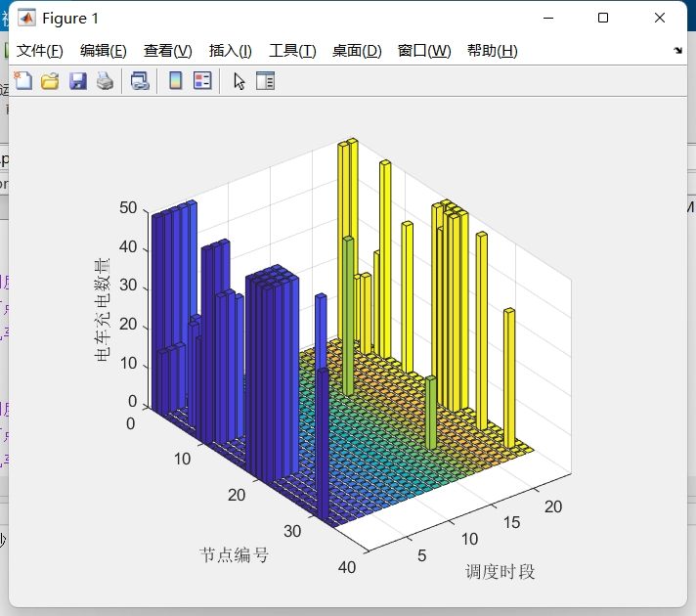Insert a colorbar from the toolbar
Image resolution: width=696 pixels, height=616 pixels.
(x=176, y=81)
